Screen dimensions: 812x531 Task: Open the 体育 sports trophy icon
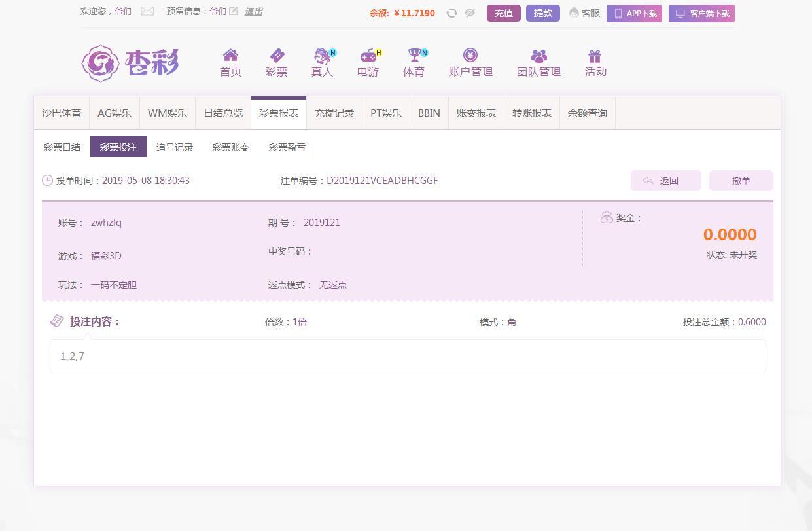(414, 56)
